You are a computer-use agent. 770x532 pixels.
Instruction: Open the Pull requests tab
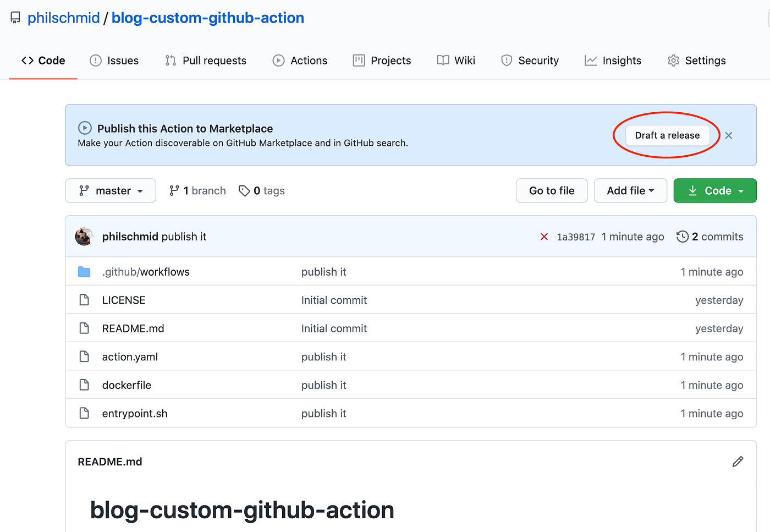206,61
